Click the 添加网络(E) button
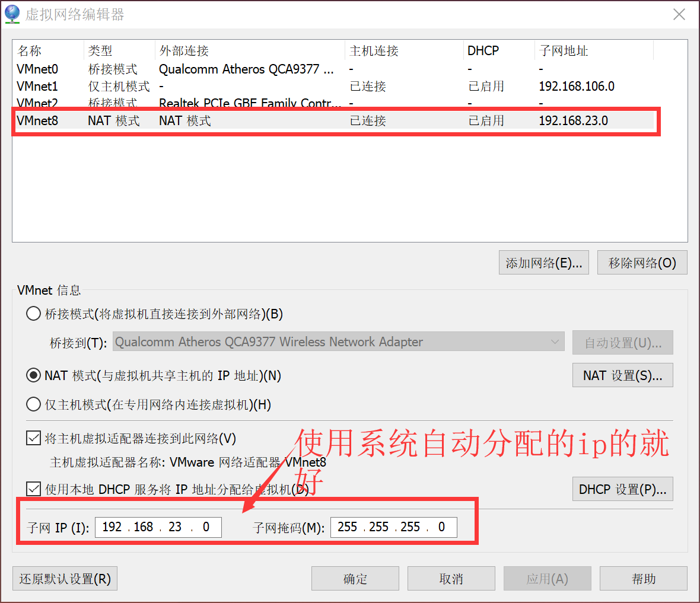Viewport: 700px width, 603px height. click(x=543, y=262)
